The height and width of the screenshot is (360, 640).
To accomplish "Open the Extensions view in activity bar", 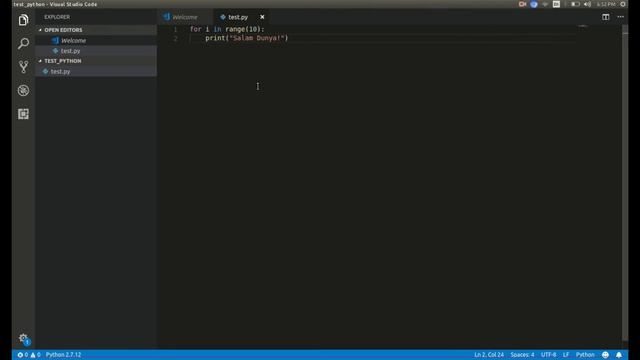I will pyautogui.click(x=23, y=114).
